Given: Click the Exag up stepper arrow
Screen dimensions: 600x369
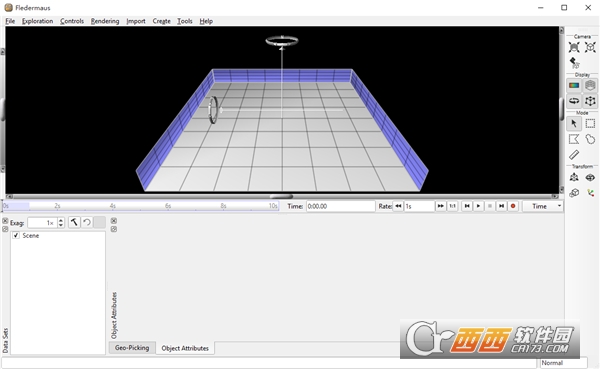Looking at the screenshot, I should 61,220.
